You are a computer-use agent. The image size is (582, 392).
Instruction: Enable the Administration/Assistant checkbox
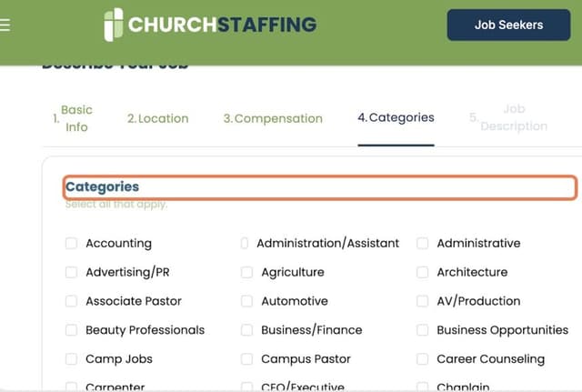(245, 243)
